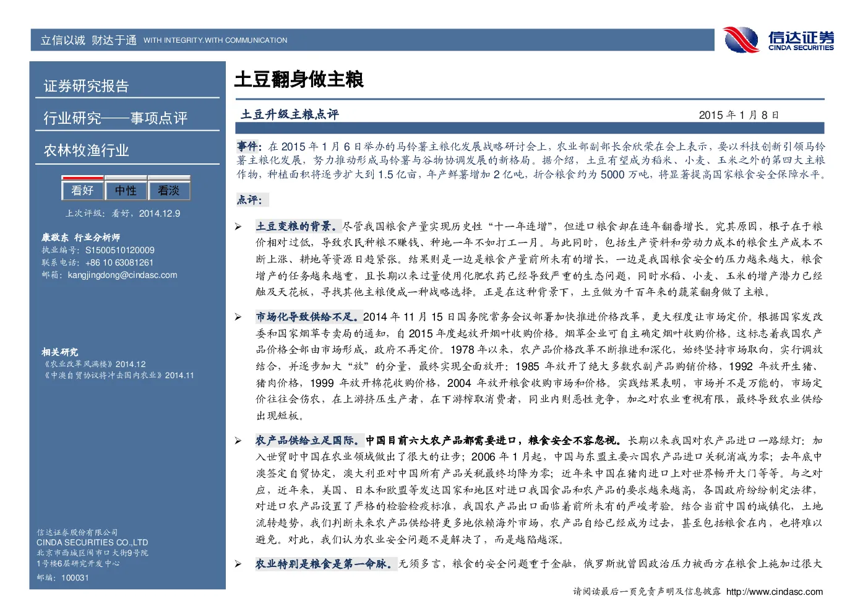Click the arrow bullet beside 市场化导致供给不足
Viewport: 868px width, 614px height.
tap(238, 318)
